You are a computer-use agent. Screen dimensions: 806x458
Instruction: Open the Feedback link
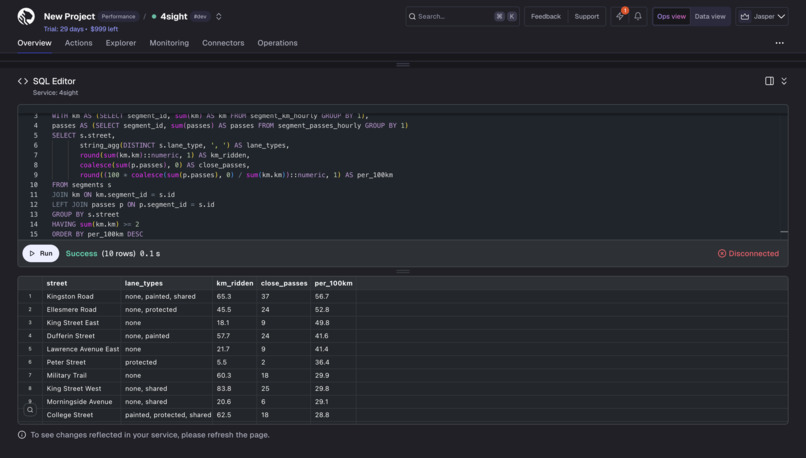point(545,16)
